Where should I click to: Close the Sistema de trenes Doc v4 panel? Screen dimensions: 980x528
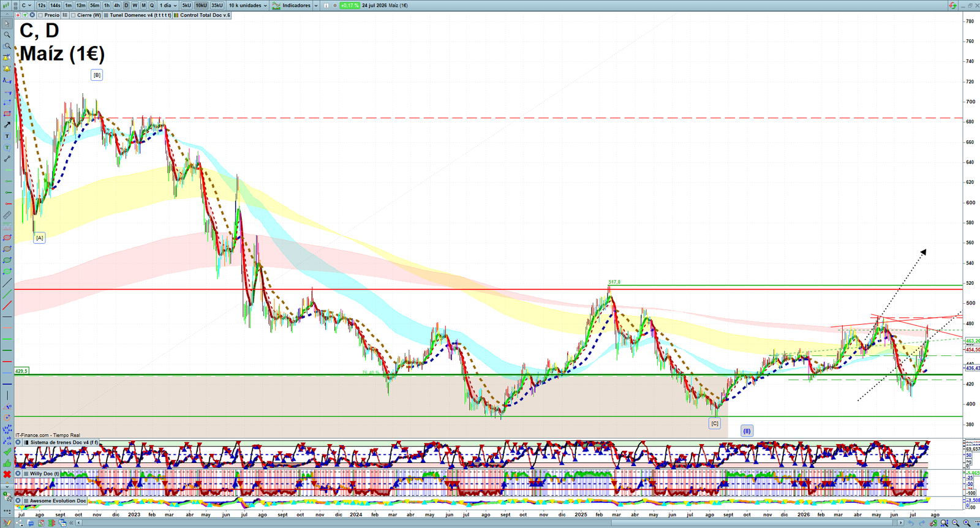[x=18, y=442]
